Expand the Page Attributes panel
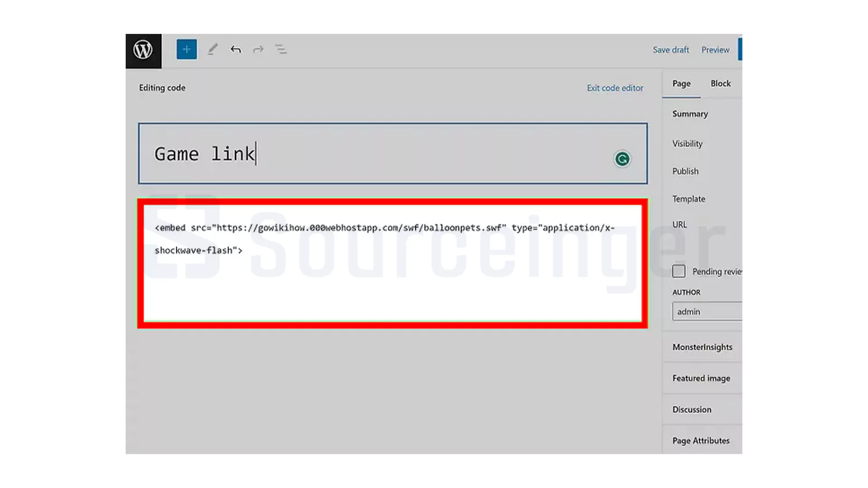Image resolution: width=868 pixels, height=488 pixels. point(702,441)
